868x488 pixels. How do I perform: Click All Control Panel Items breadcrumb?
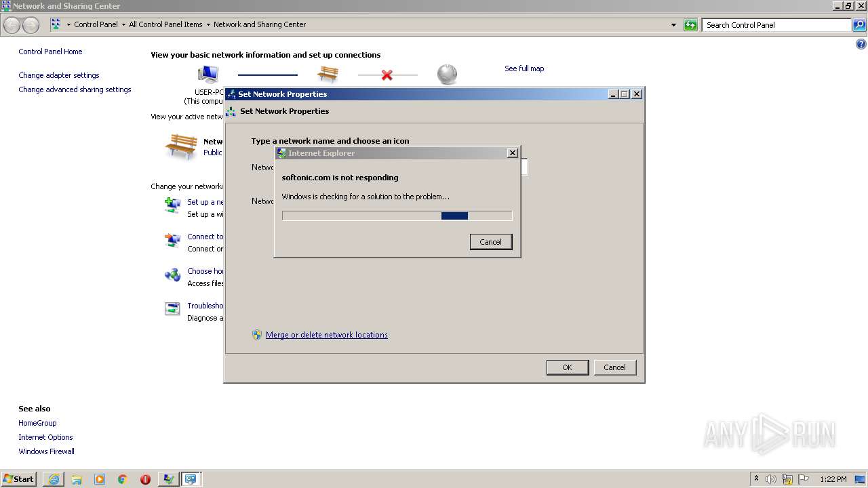(165, 24)
